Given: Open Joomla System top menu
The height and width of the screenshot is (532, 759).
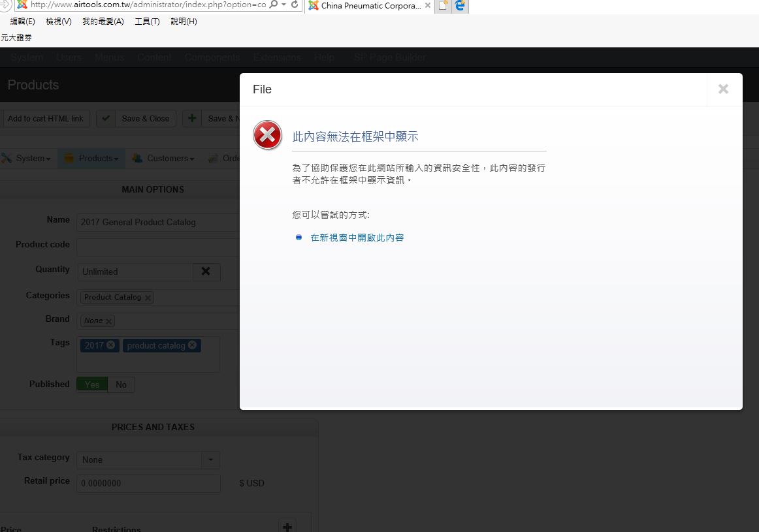Looking at the screenshot, I should point(27,57).
